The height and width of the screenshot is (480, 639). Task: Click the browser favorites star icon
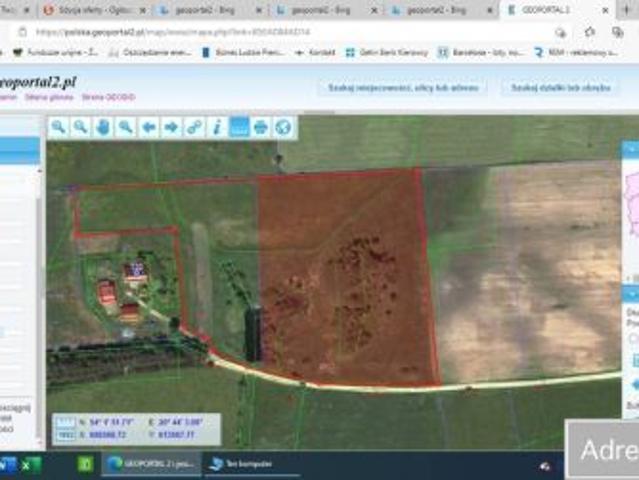click(x=590, y=32)
